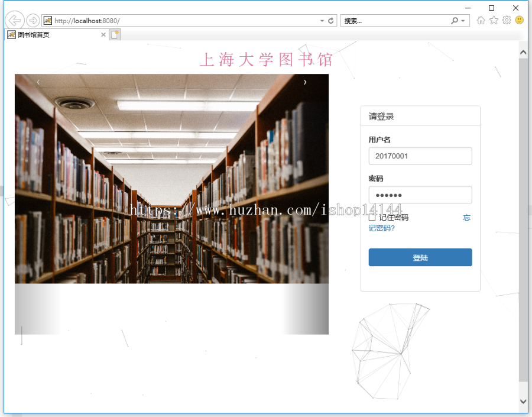Go to previous slide with the left arrow
Screen dimensions: 532x417
point(38,82)
